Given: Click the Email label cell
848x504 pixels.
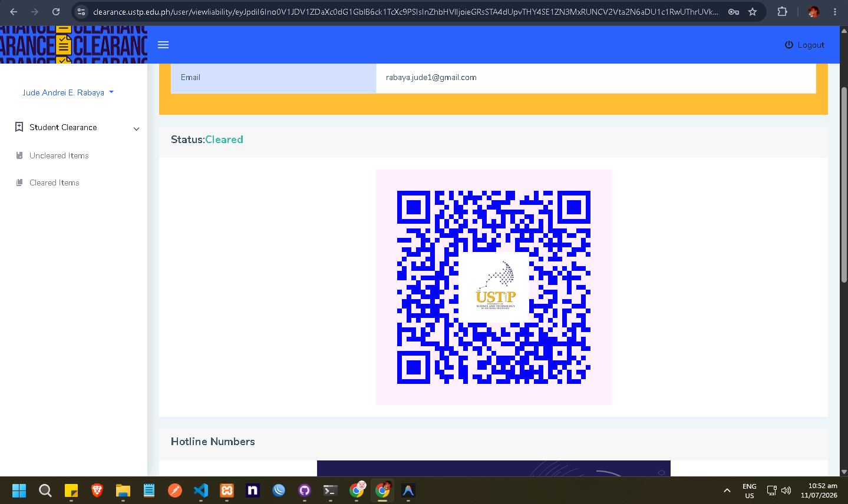Looking at the screenshot, I should coord(273,78).
